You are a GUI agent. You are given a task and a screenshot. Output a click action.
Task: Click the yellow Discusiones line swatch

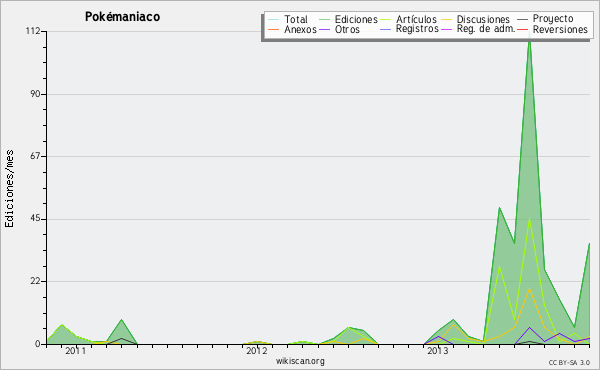[x=447, y=20]
